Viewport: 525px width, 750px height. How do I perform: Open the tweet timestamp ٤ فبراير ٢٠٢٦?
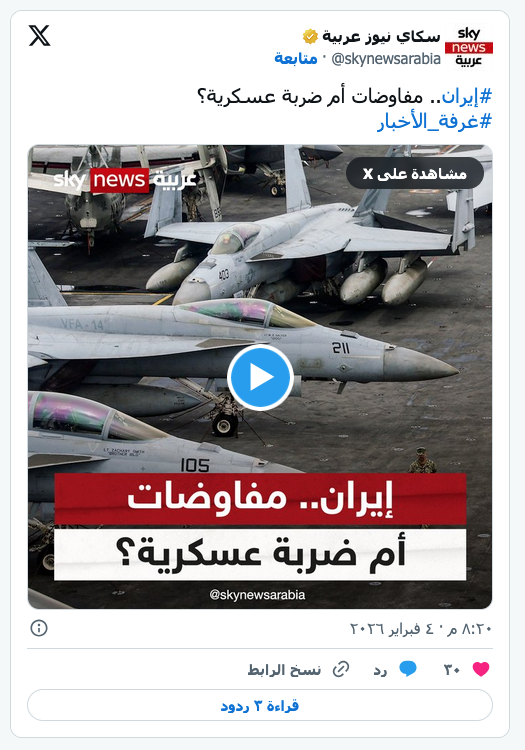click(x=421, y=629)
